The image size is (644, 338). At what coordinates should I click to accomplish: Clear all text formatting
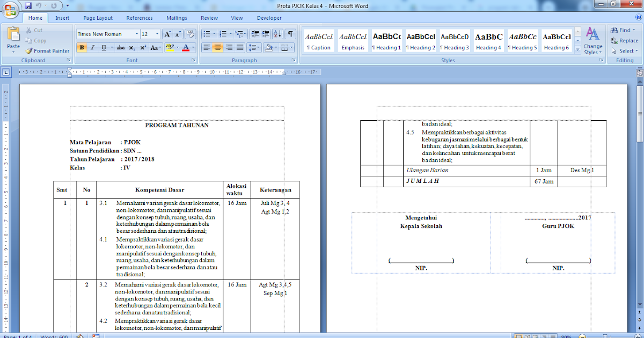coord(190,34)
